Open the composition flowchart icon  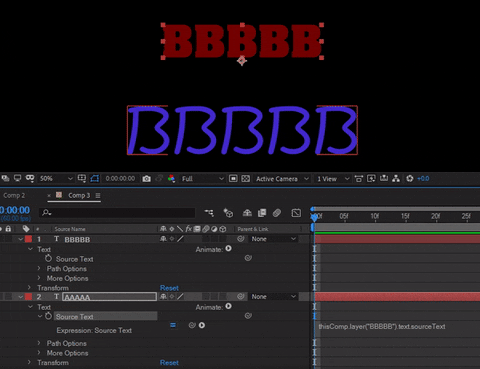[396, 179]
